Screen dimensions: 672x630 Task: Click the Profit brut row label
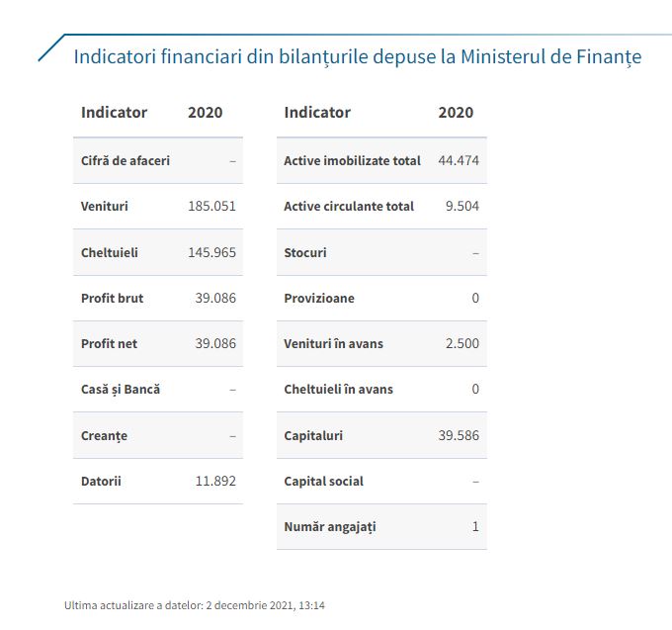pyautogui.click(x=112, y=298)
